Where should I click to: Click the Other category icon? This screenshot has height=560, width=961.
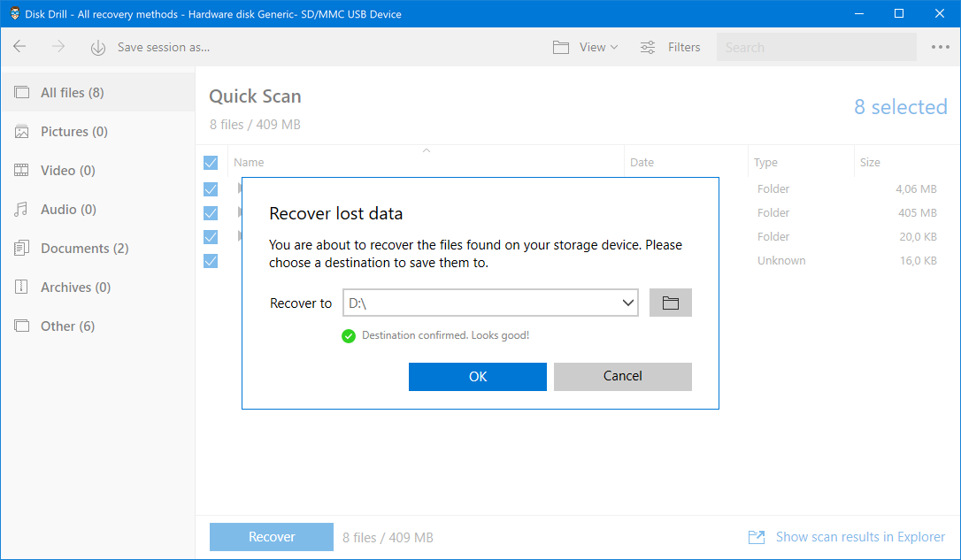[x=21, y=326]
